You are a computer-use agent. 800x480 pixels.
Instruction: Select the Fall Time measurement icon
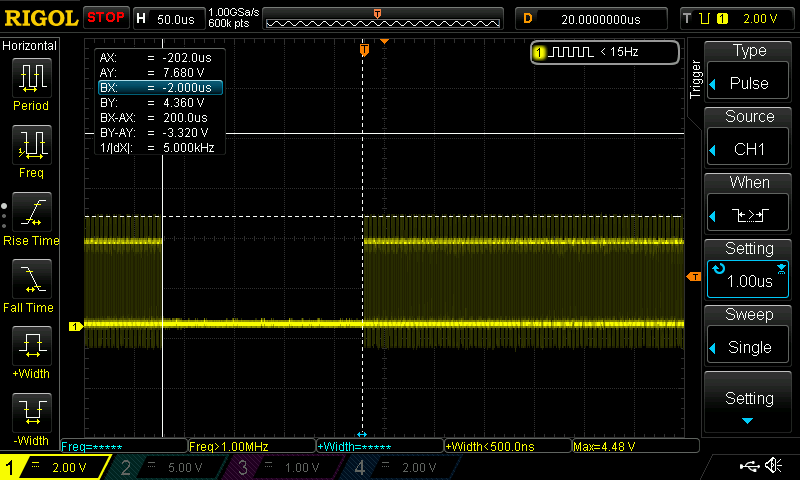coord(32,279)
